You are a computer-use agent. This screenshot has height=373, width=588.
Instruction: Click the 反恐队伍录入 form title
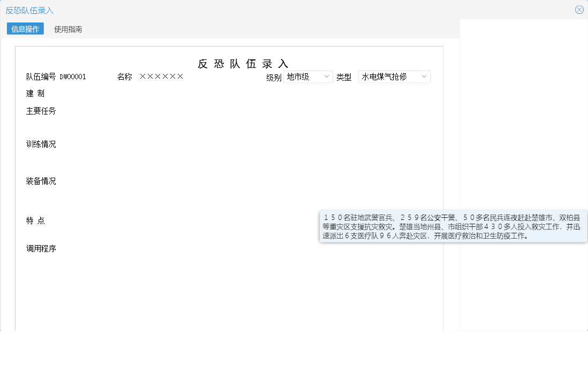(242, 63)
